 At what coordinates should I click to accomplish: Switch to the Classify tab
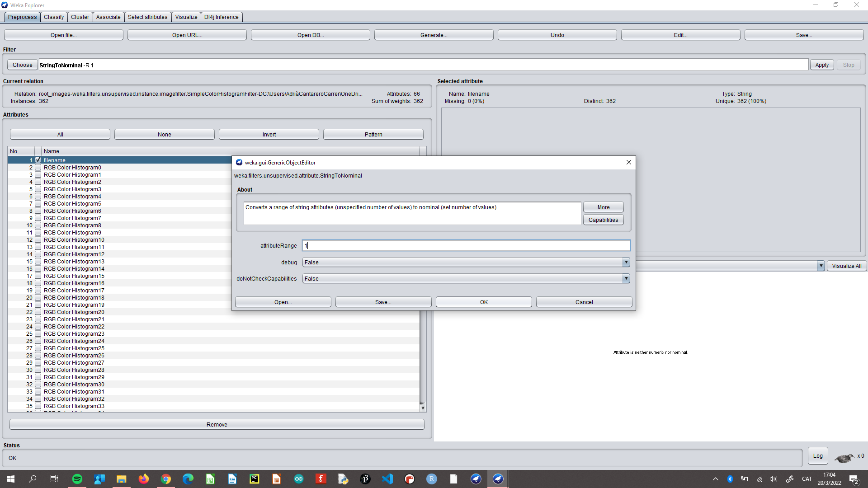54,17
